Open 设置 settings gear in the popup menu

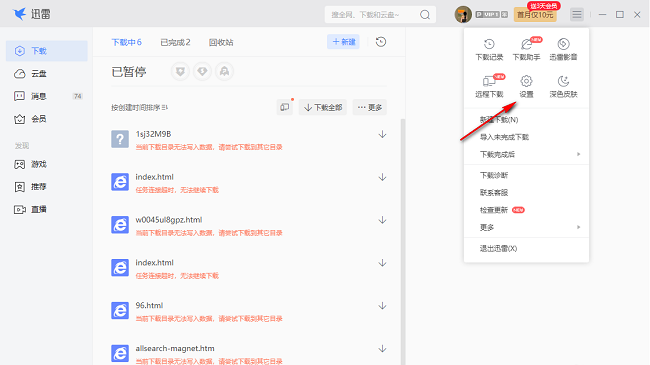point(526,86)
